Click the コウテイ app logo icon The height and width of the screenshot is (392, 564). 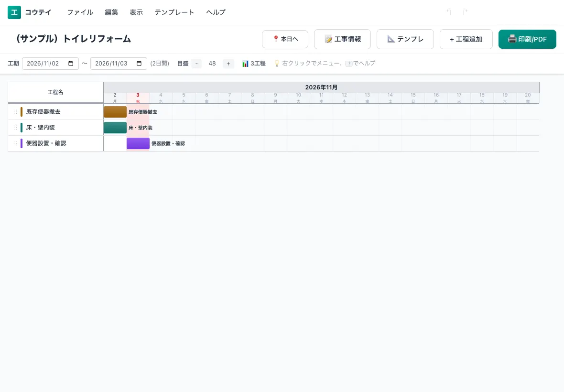(x=14, y=12)
